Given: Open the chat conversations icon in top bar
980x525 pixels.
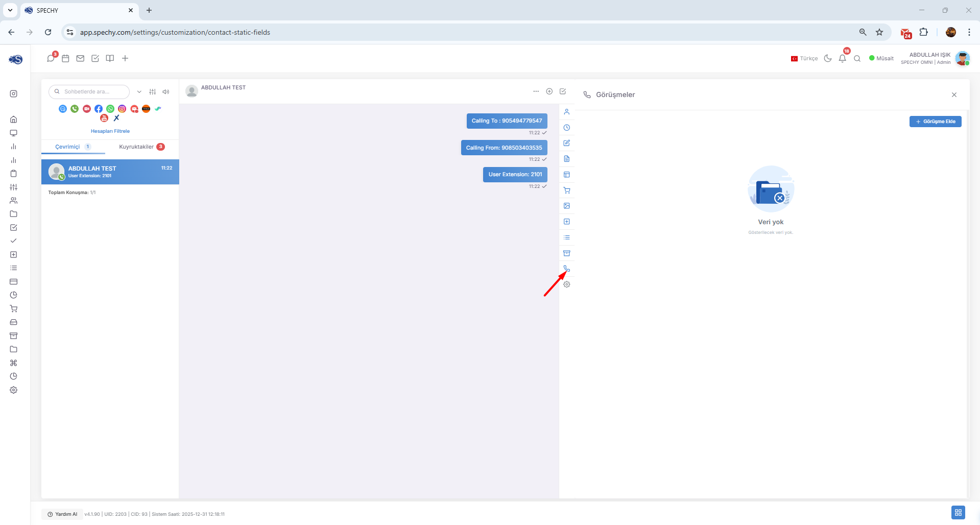Looking at the screenshot, I should coord(51,58).
